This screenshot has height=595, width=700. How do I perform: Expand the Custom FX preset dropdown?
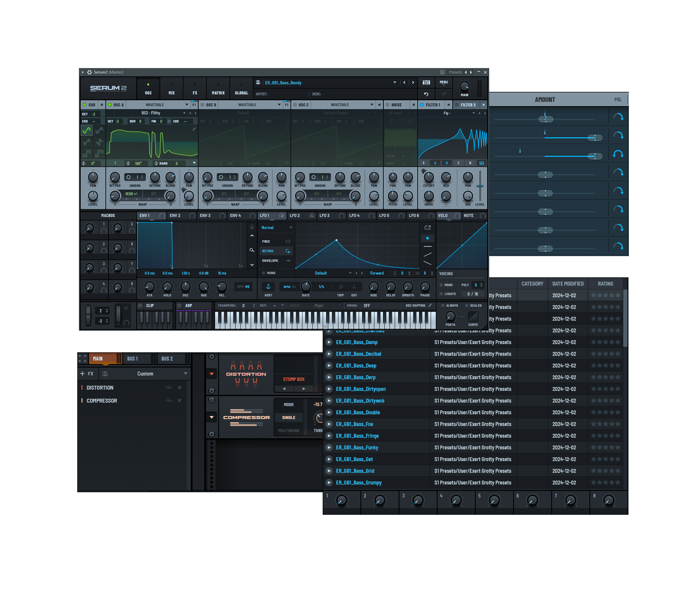click(186, 374)
